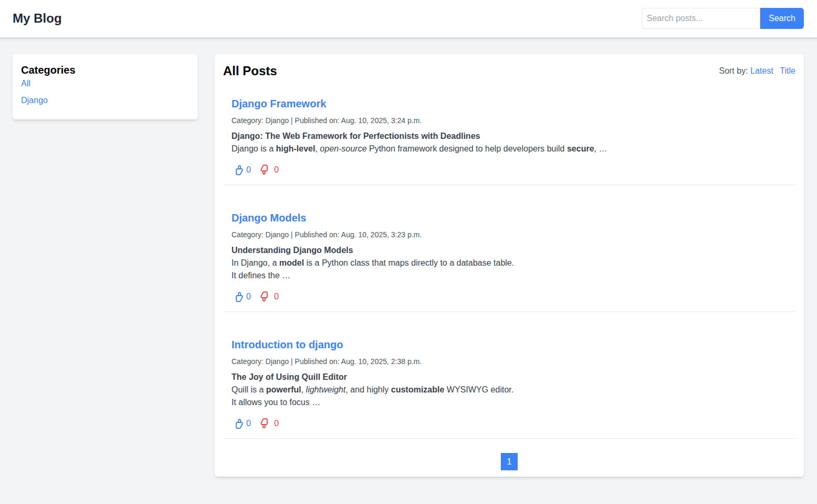The width and height of the screenshot is (817, 504).
Task: Dislike the Django Models post
Action: click(264, 296)
